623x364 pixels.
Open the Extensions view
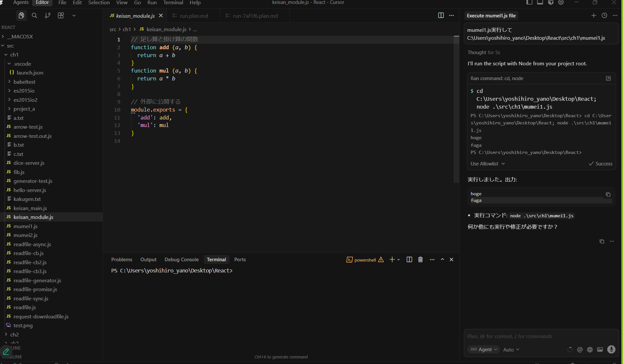[x=61, y=15]
